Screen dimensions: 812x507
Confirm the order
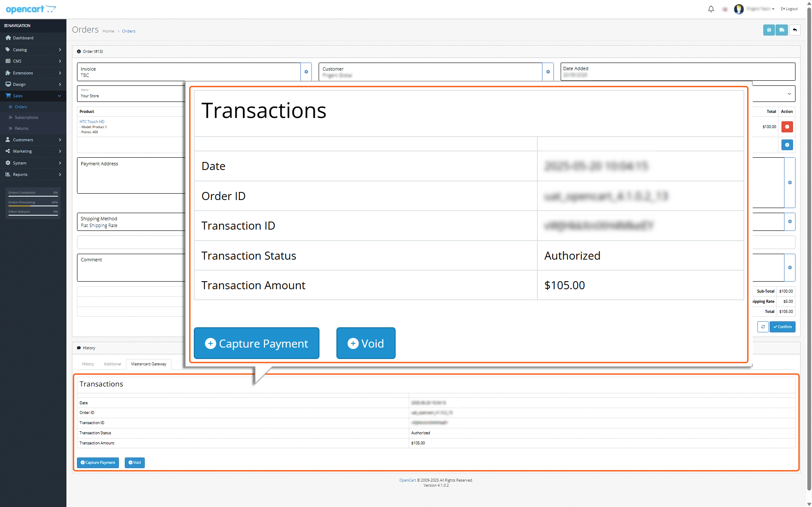tap(782, 327)
